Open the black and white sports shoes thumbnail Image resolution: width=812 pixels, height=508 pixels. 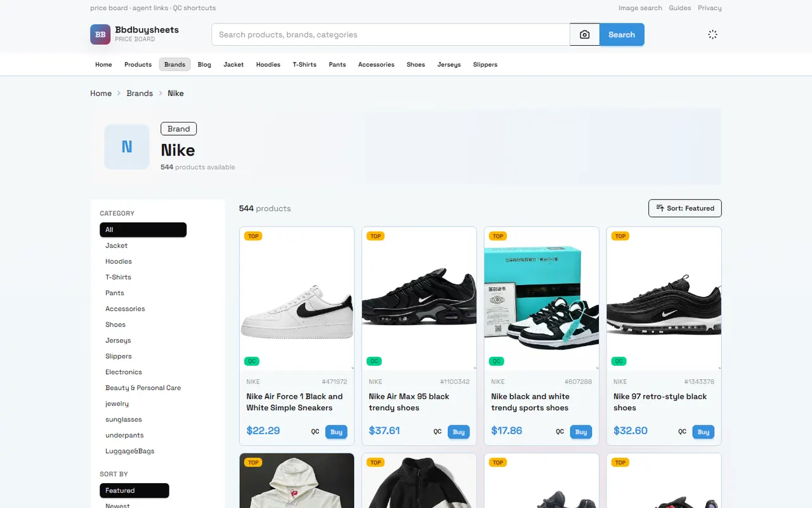[x=542, y=298]
